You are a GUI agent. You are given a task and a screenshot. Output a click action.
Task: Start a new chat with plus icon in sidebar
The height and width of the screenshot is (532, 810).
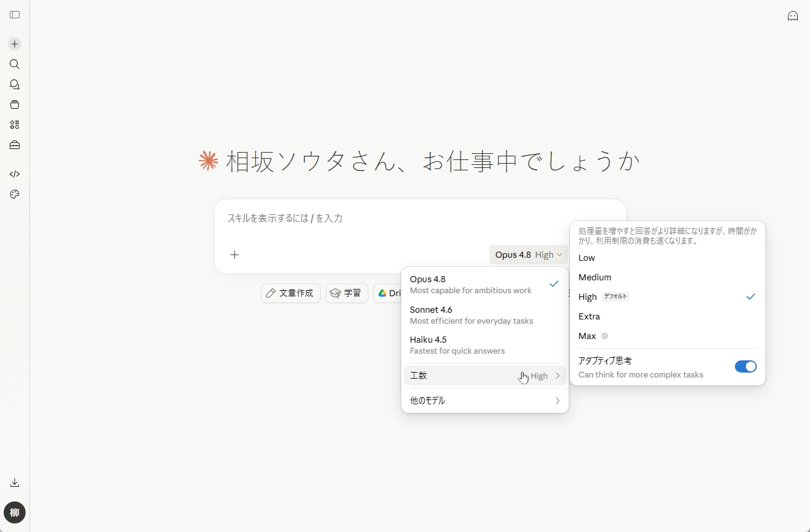coord(15,44)
